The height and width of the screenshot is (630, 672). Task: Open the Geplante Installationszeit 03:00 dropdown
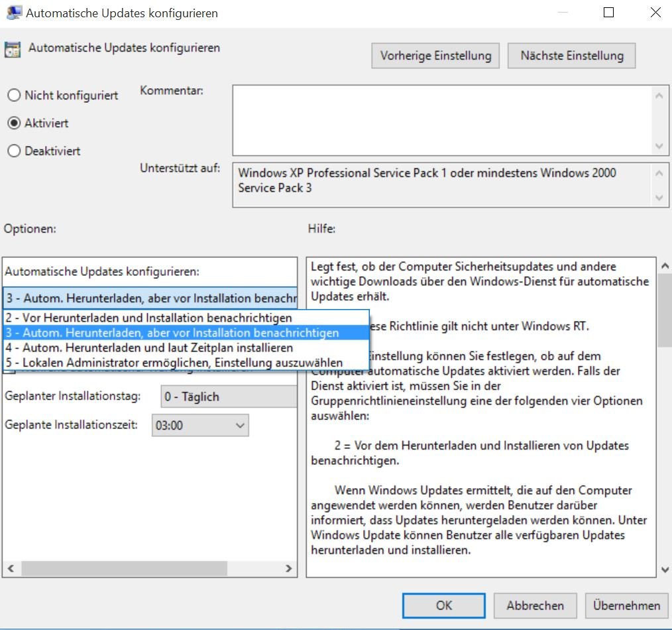click(200, 426)
